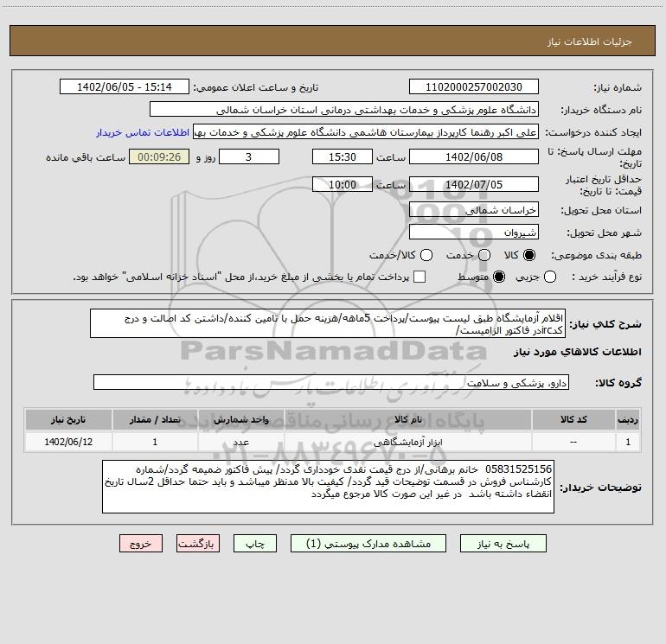666x644 pixels.
Task: Click the اطلاعات کالاهای مورد نیاز heading
Action: click(577, 352)
